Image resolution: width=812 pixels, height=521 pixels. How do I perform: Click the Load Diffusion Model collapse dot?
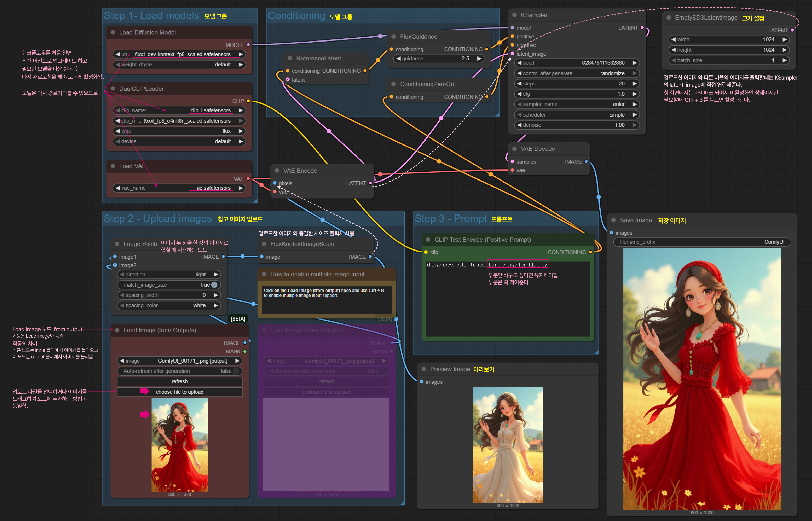[113, 32]
